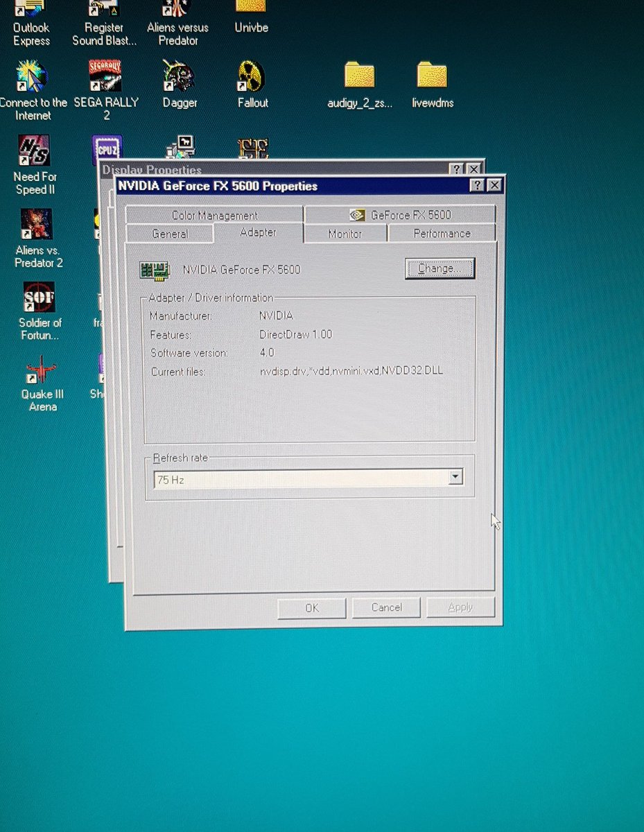Launch Soldier of Fortune shortcut
644x832 pixels.
[40, 311]
